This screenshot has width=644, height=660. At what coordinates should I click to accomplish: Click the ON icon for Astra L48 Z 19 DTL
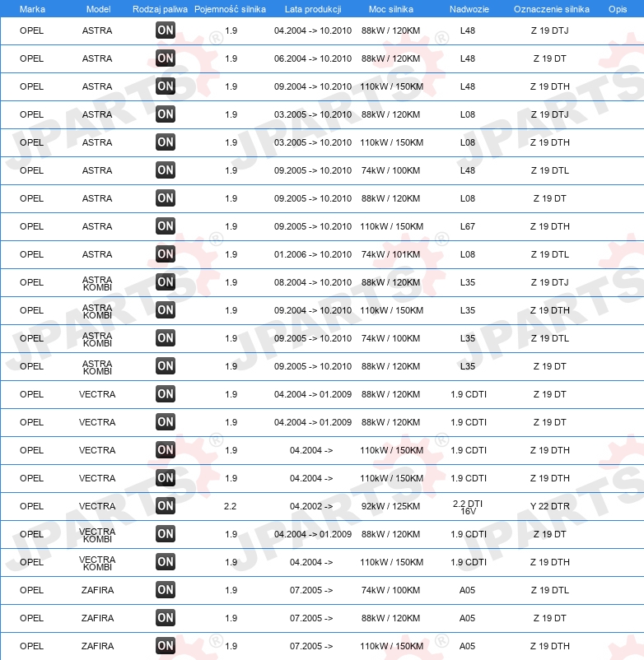(x=165, y=170)
